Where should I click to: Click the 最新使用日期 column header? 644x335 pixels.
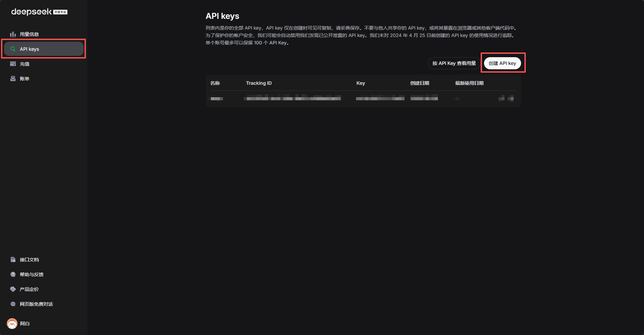point(469,83)
